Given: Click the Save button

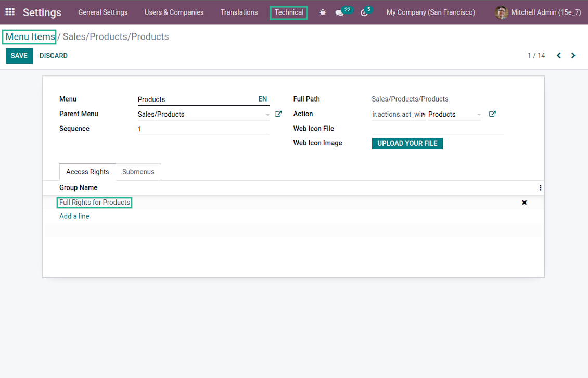Looking at the screenshot, I should 19,56.
